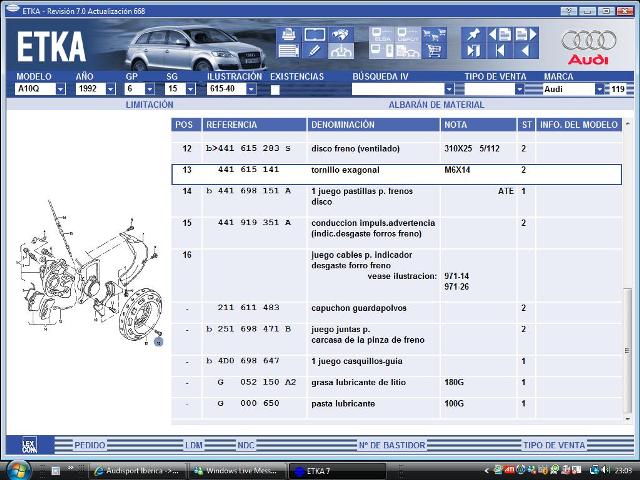Click the BÚSQUEDA IV input field
This screenshot has width=640, height=480.
tap(398, 89)
